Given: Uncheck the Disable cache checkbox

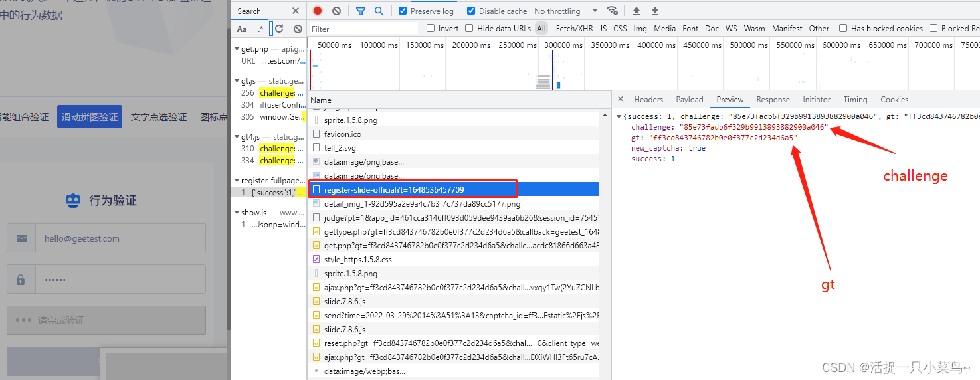Looking at the screenshot, I should pyautogui.click(x=471, y=11).
